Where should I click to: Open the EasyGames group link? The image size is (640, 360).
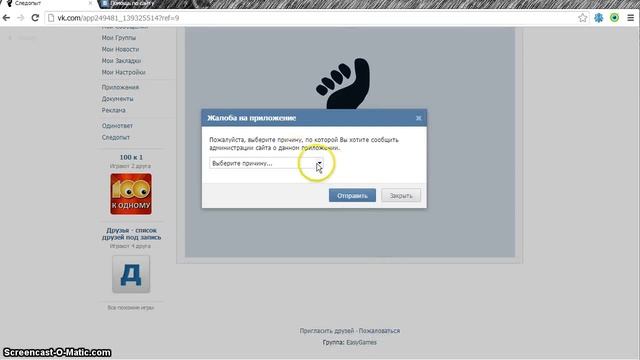pyautogui.click(x=362, y=342)
